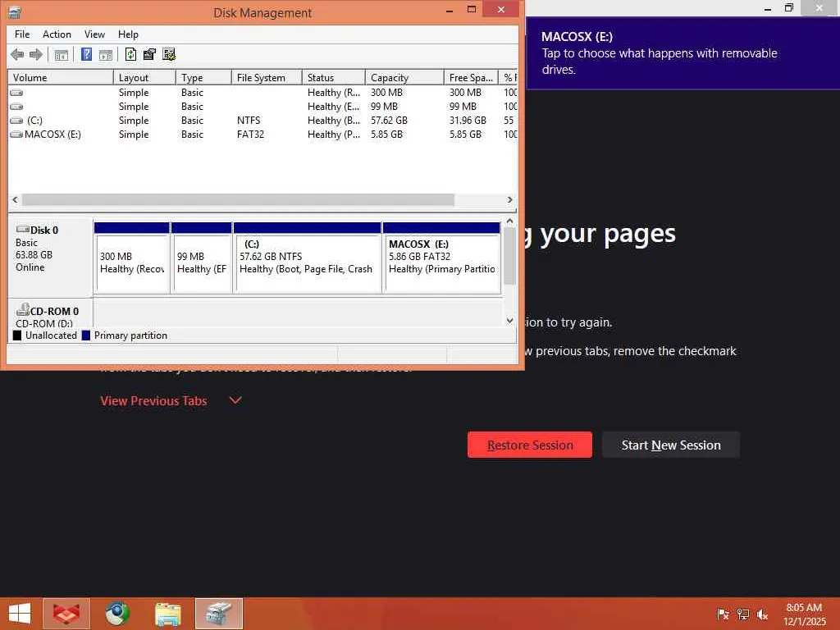Open File Explorer from the taskbar

tap(168, 614)
